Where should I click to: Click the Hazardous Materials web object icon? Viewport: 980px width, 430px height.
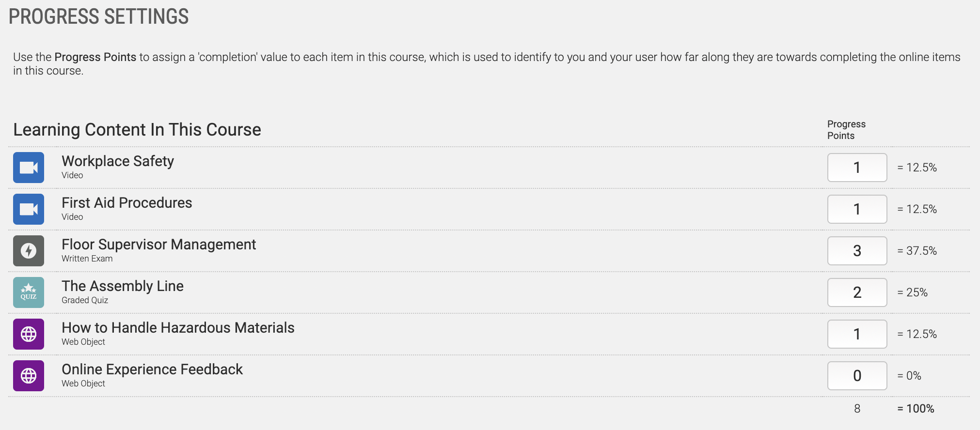29,334
